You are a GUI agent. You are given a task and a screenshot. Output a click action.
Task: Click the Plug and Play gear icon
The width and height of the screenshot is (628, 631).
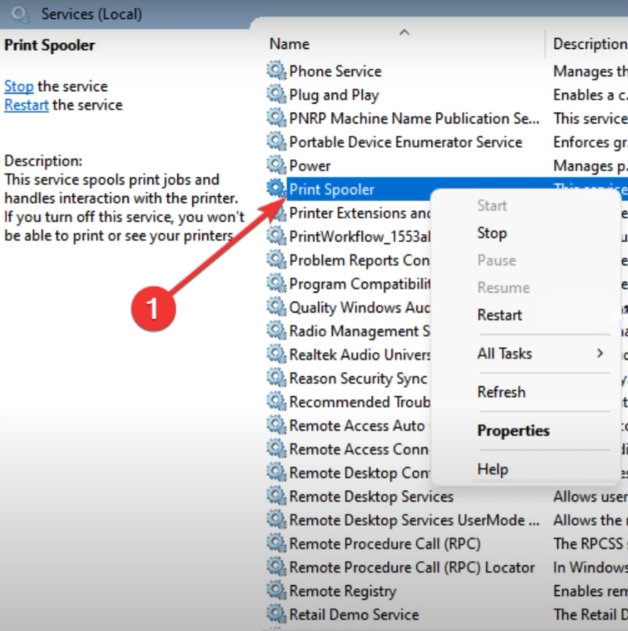(276, 95)
